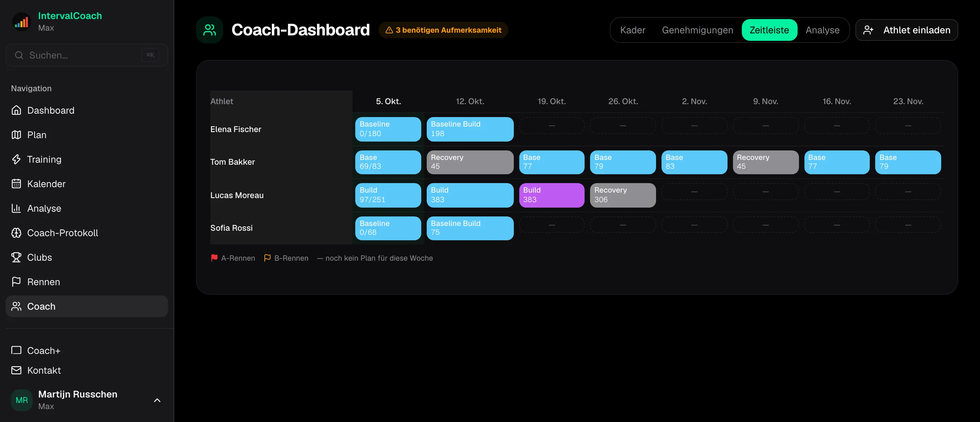Click the Dashboard home icon

point(16,110)
